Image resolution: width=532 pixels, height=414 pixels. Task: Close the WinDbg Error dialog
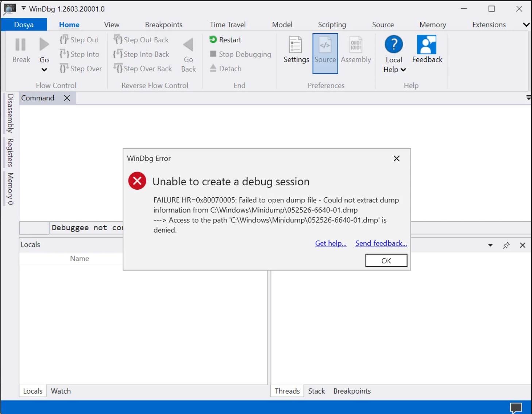(x=397, y=159)
